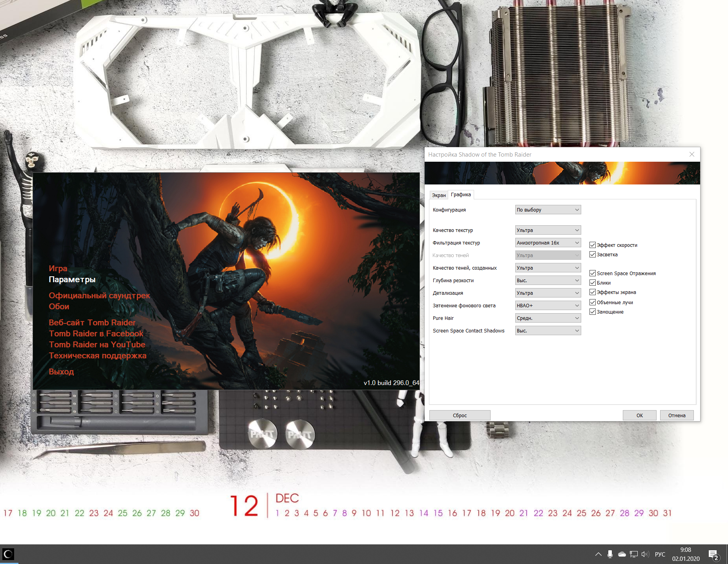Open the Веб-сайт Tomb Raider link
The image size is (728, 564).
[x=92, y=323]
